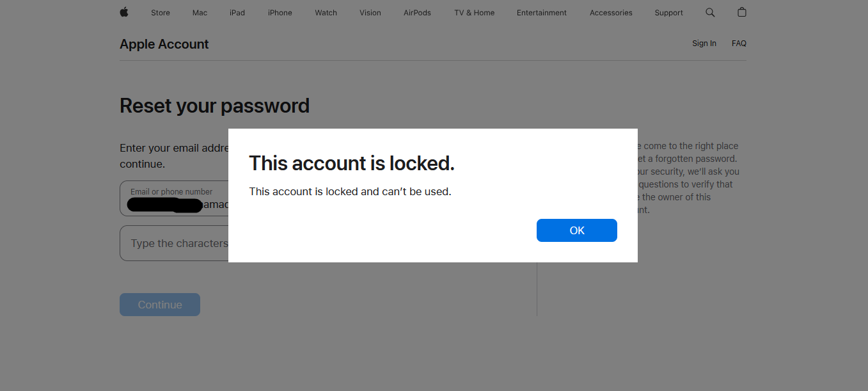Click the Apple logo icon
Screen dimensions: 868x391
pos(124,12)
